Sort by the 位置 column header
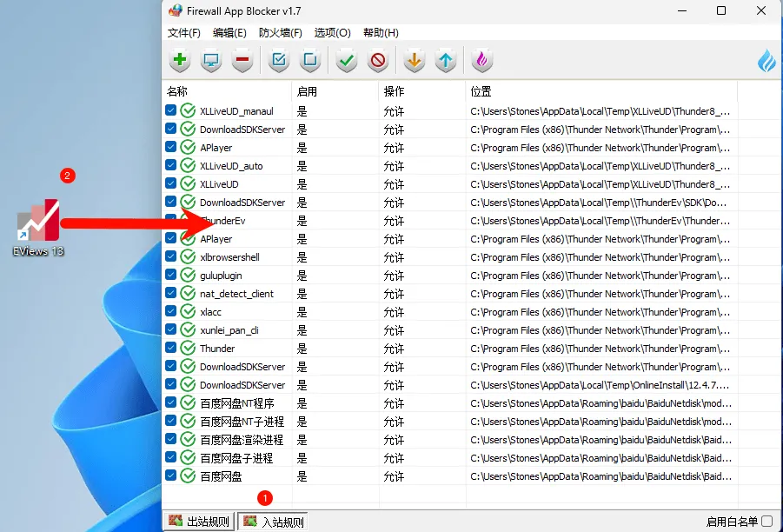Screen dimensions: 783x532 [x=601, y=91]
